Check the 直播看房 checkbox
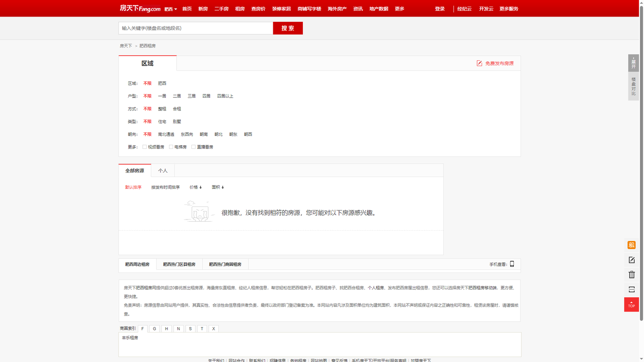The width and height of the screenshot is (644, 362). click(x=193, y=147)
